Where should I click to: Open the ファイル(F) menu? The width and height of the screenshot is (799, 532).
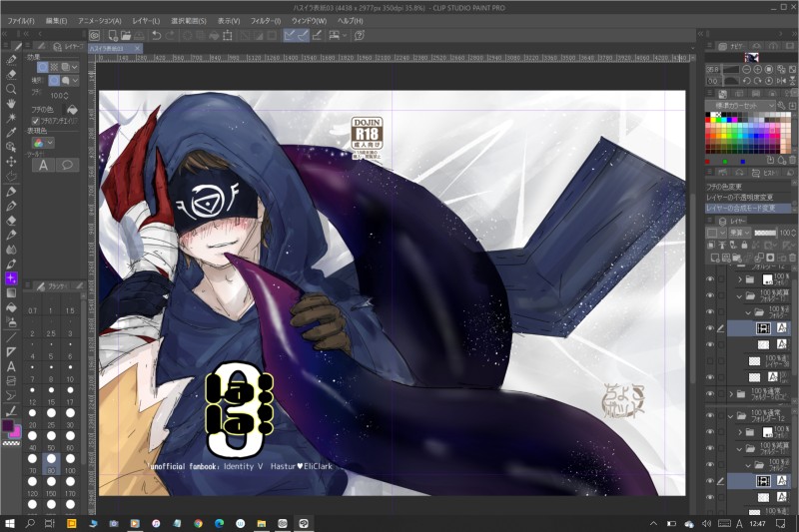pyautogui.click(x=20, y=21)
